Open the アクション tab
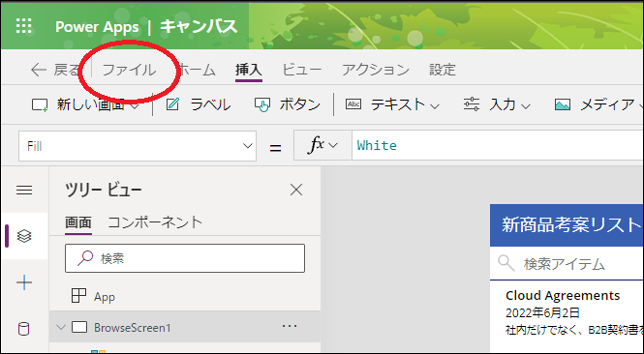 [376, 70]
